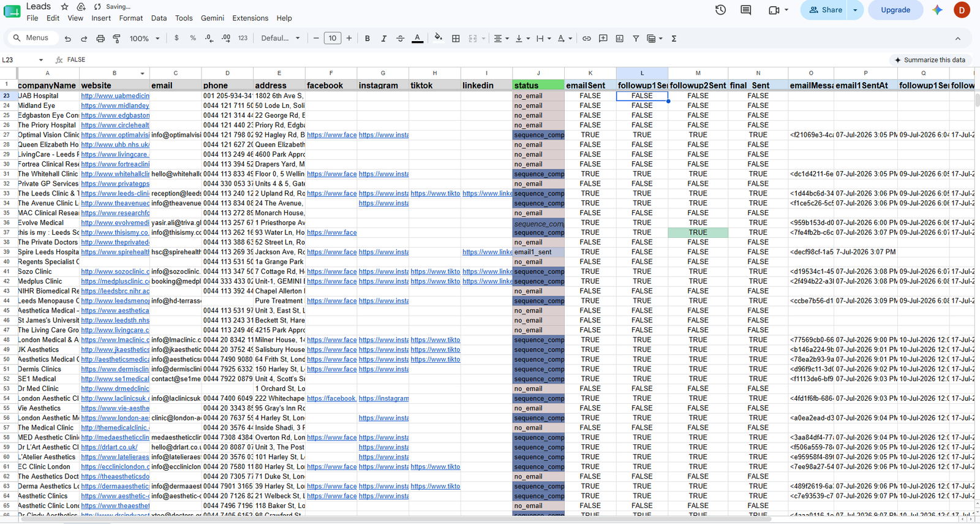Screen dimensions: 980x524
Task: Open version history
Action: tap(720, 10)
